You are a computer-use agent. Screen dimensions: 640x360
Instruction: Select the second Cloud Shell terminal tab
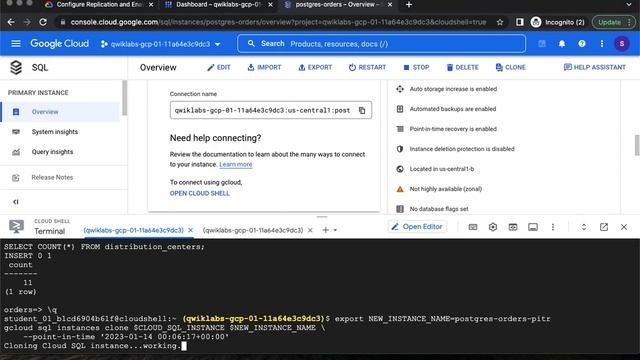(253, 230)
